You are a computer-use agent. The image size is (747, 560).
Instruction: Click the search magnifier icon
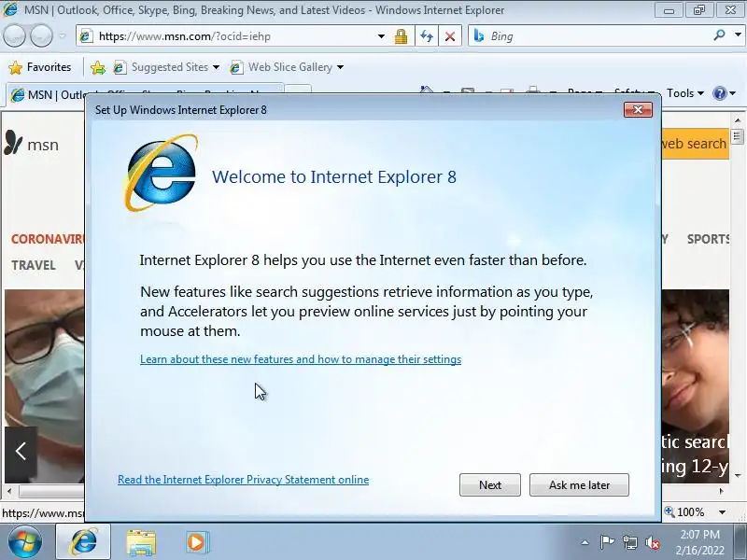[x=720, y=35]
